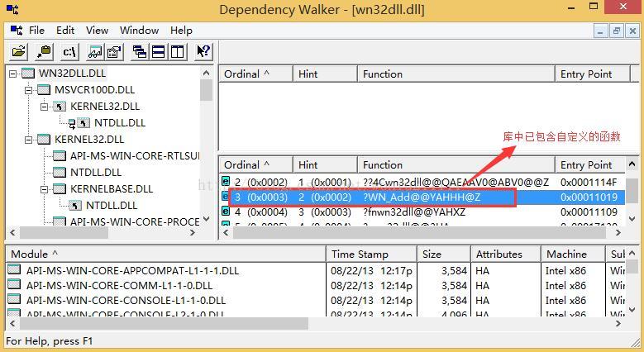The image size is (644, 352).
Task: Sort export list by Hint column header
Action: (325, 164)
